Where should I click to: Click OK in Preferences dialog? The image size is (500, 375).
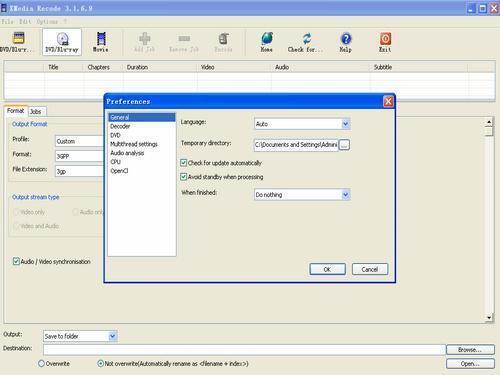327,269
